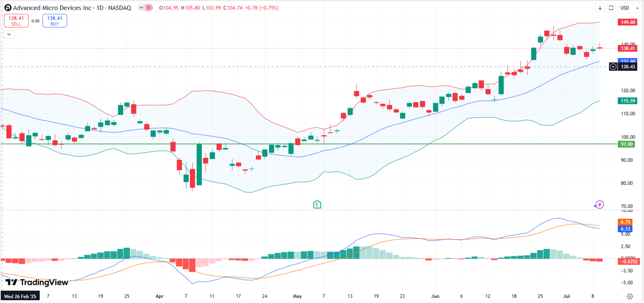Click the "18" date on time axis
The width and height of the screenshot is (644, 303).
click(514, 296)
